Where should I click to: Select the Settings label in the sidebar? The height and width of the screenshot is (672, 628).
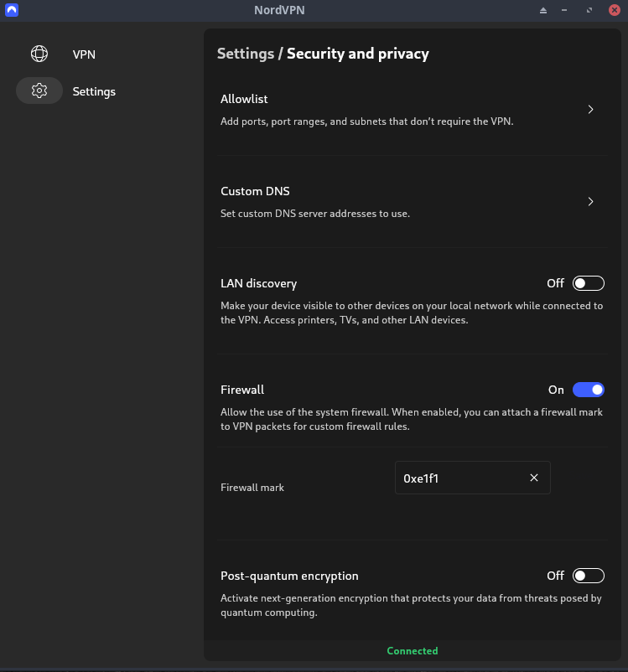[x=94, y=91]
